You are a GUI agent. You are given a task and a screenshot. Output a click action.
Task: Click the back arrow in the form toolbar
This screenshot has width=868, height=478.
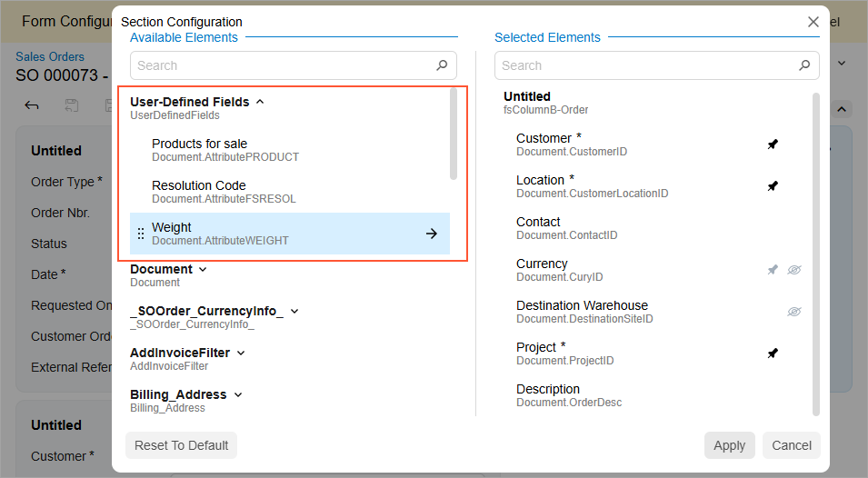tap(32, 106)
